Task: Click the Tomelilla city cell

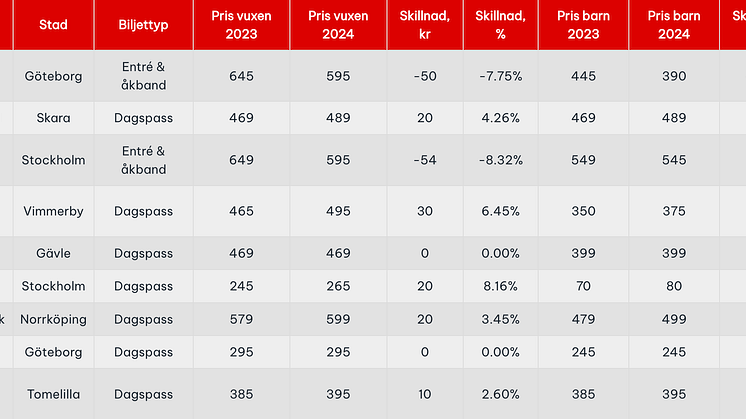Action: (54, 395)
